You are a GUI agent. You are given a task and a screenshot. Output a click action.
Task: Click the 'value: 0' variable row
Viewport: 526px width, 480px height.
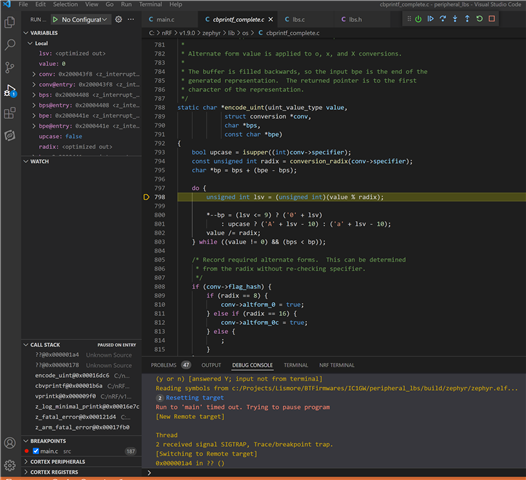click(x=82, y=64)
